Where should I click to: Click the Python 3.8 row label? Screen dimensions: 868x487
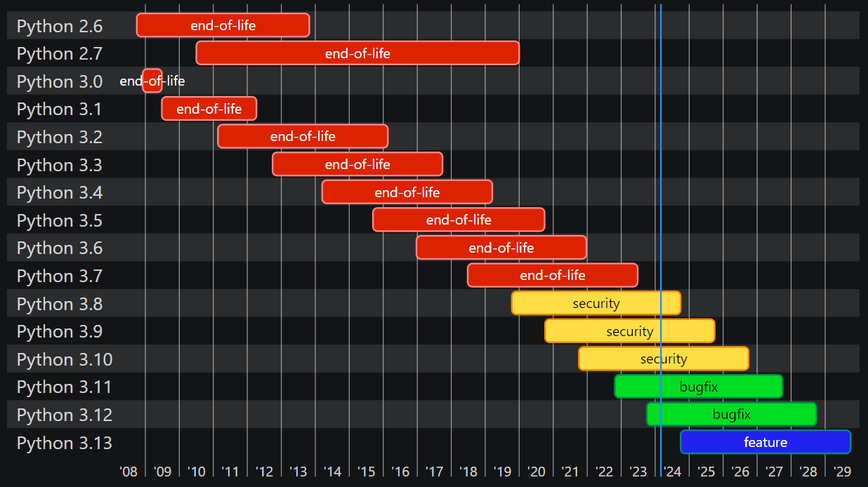[x=60, y=304]
